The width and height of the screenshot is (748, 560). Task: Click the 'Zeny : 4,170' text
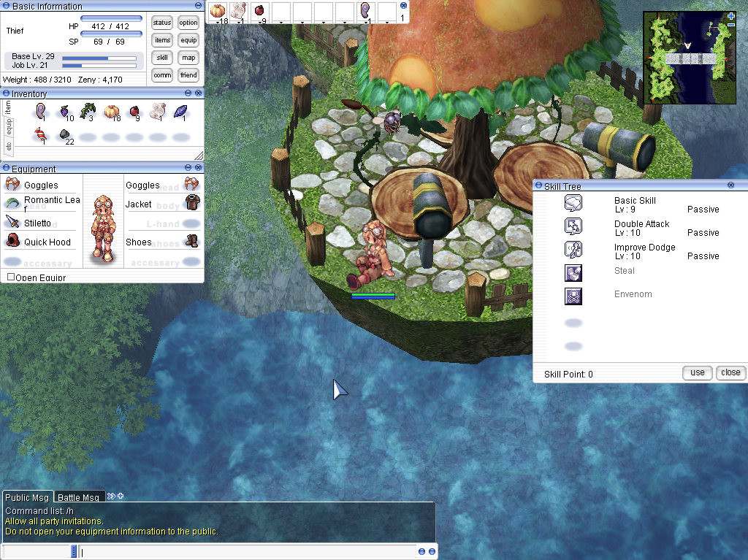(x=100, y=80)
